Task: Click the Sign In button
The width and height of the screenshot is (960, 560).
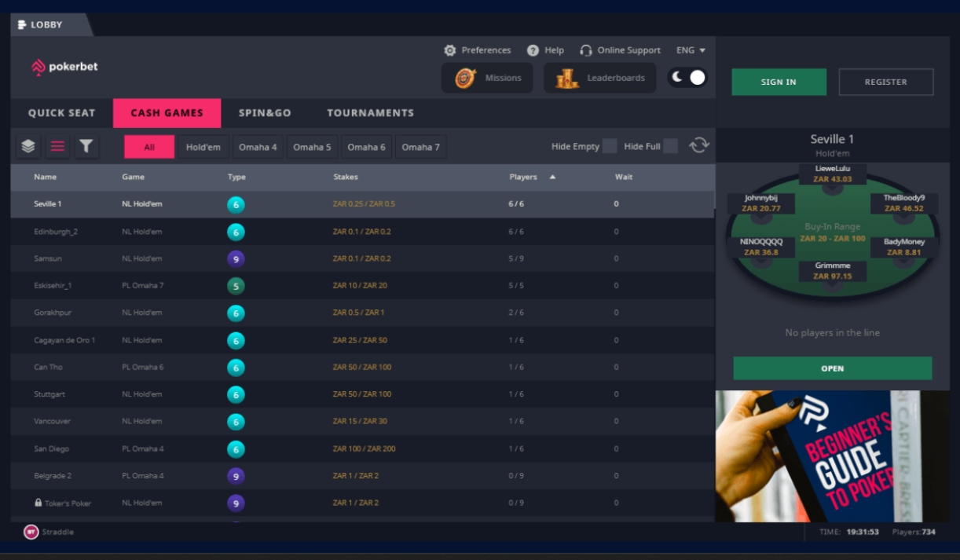Action: pos(779,82)
